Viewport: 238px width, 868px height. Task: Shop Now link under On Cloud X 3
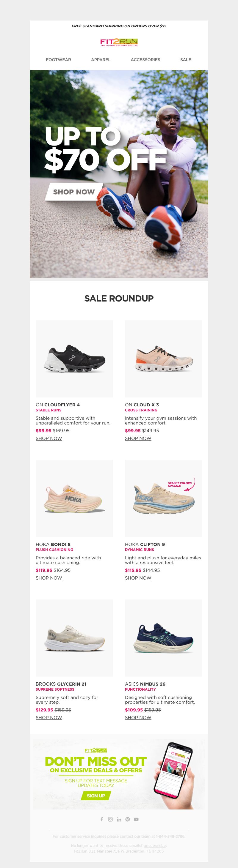(138, 438)
